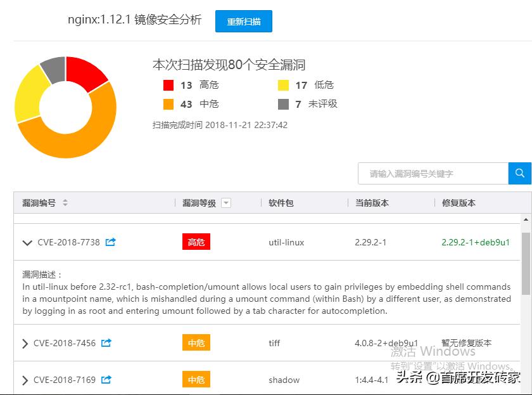The image size is (532, 395).
Task: Click the blue search magnifier icon
Action: (520, 173)
